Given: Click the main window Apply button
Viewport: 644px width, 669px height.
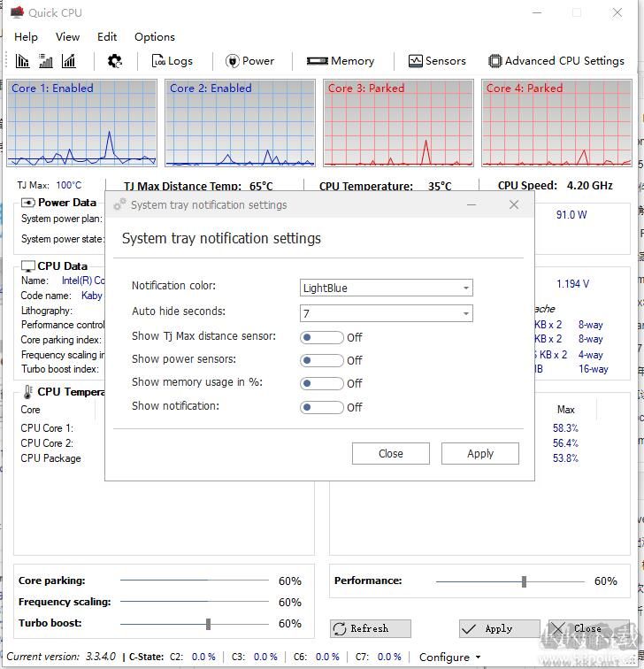Looking at the screenshot, I should coord(500,628).
